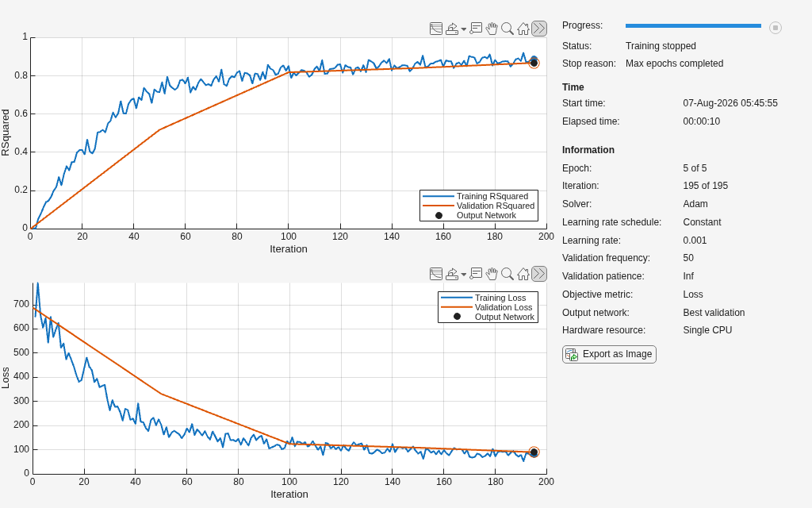Click the training progress bar
The image size is (812, 508).
pyautogui.click(x=693, y=25)
